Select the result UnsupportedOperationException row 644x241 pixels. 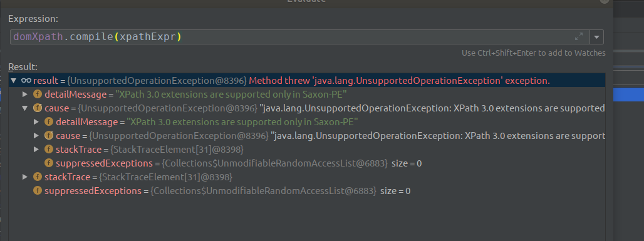pos(307,81)
